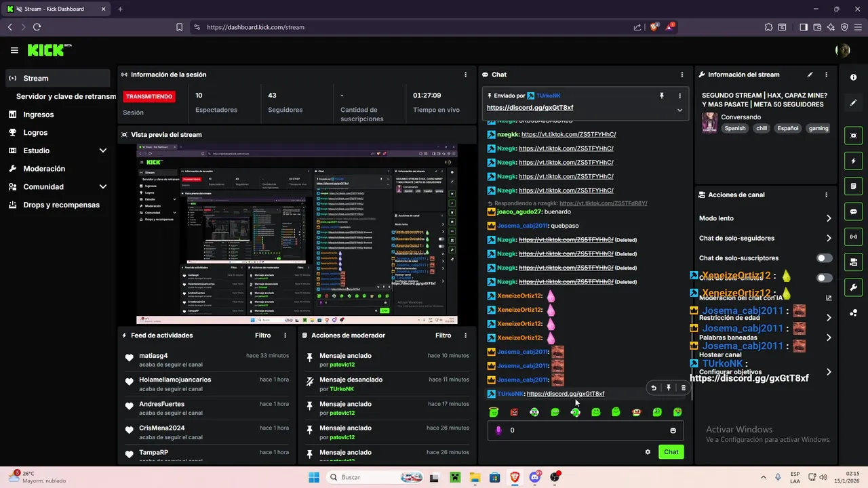This screenshot has height=488, width=868.
Task: Edit stream info with pencil icon
Action: [810, 75]
